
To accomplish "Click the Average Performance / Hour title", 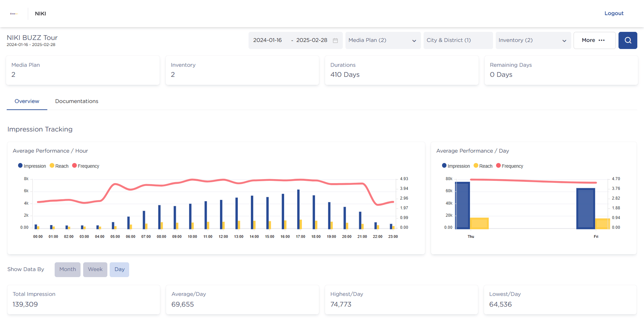I will click(x=50, y=151).
